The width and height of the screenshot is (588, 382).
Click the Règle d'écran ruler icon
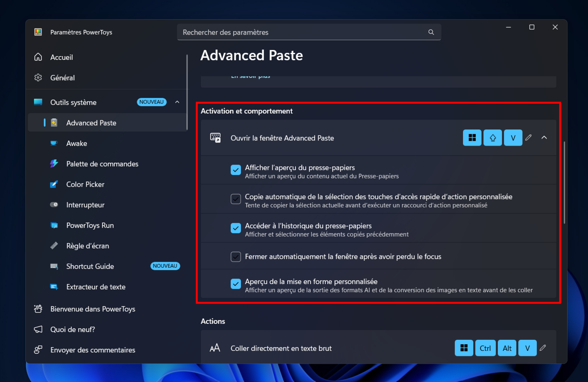pos(54,245)
